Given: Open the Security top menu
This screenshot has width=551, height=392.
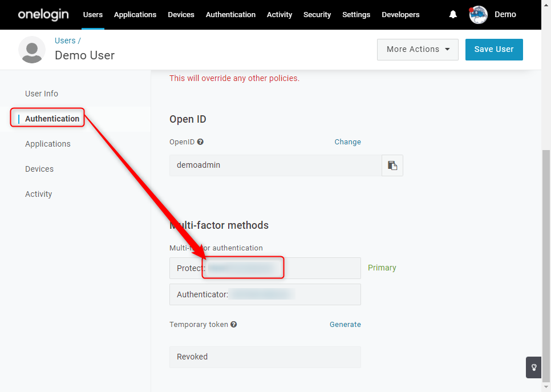Looking at the screenshot, I should (317, 14).
